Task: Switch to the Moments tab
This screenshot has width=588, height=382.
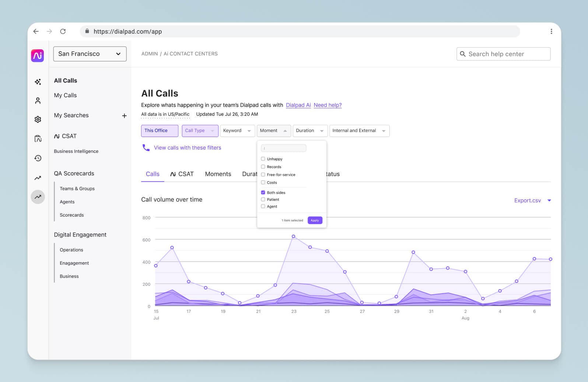Action: [218, 174]
